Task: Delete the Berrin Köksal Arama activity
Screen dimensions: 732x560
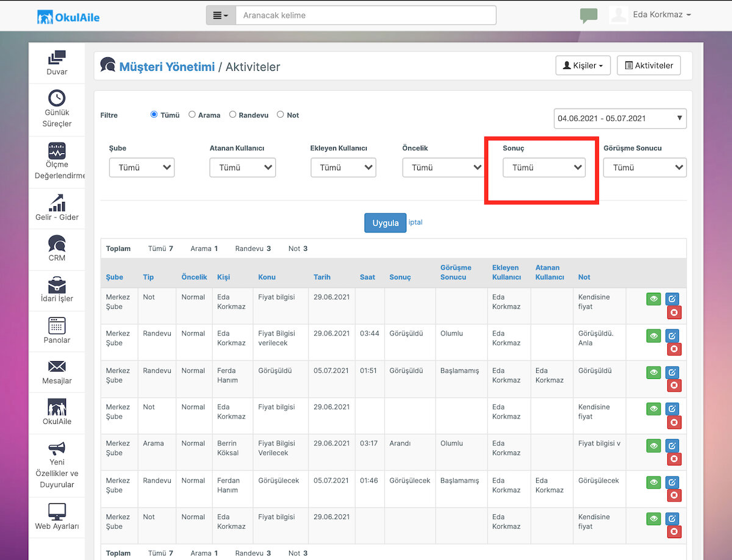Action: tap(674, 459)
